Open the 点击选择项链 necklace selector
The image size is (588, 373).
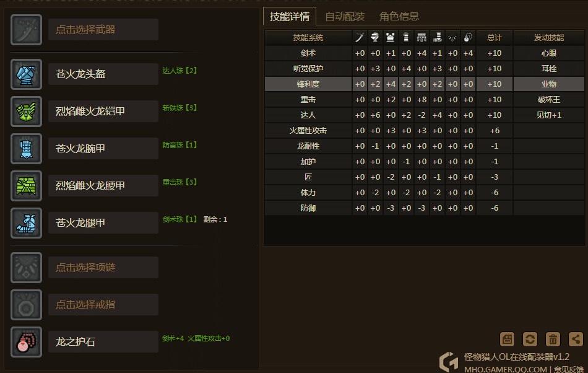tap(103, 268)
